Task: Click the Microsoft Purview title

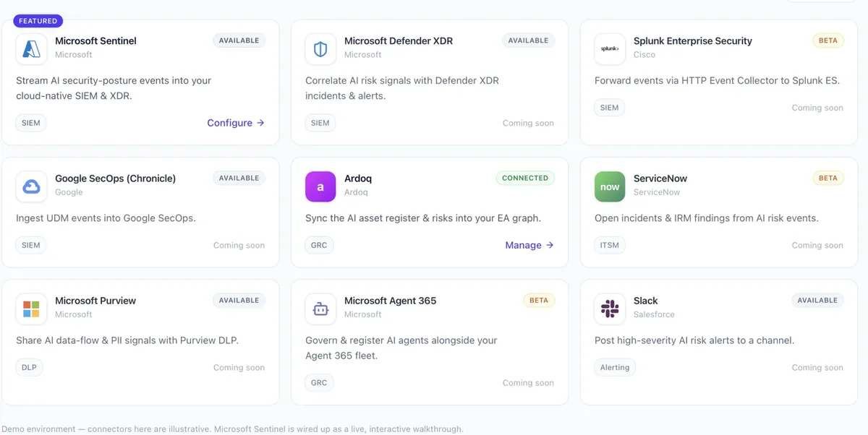Action: click(x=95, y=301)
